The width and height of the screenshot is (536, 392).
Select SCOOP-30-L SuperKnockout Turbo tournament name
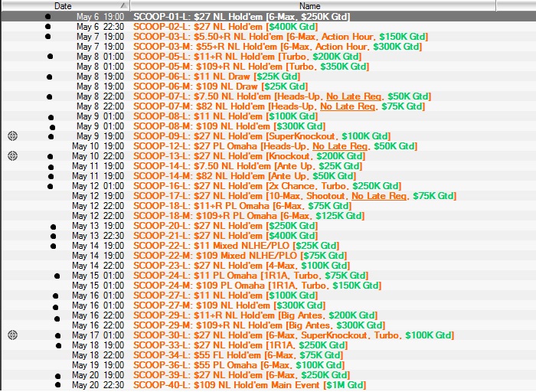tap(293, 335)
